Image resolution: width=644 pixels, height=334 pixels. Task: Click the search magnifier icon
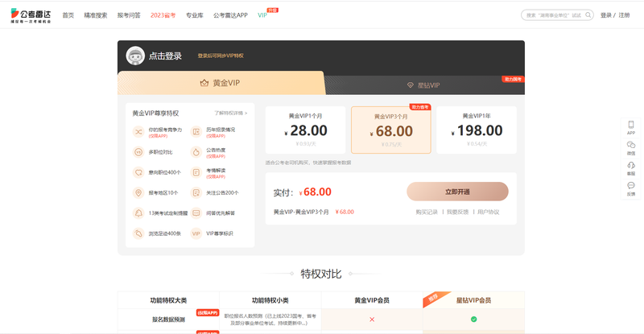[x=588, y=15]
